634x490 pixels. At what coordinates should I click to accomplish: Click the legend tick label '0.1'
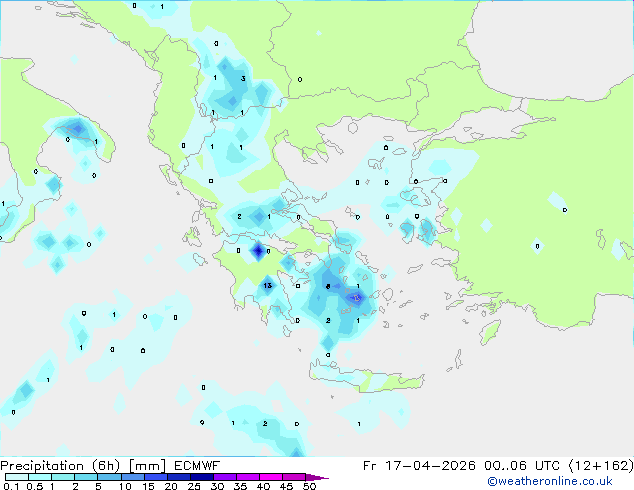click(x=11, y=486)
